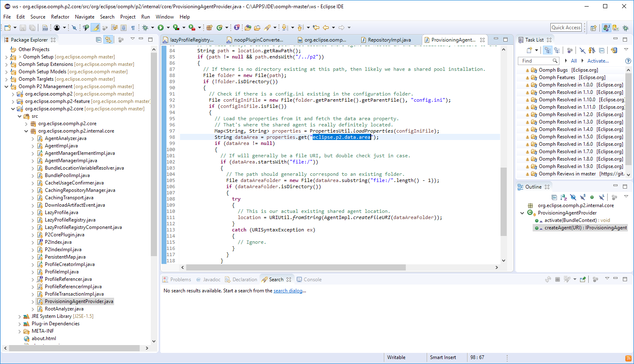634x364 pixels.
Task: Switch to the Git perspective icon
Action: click(615, 28)
